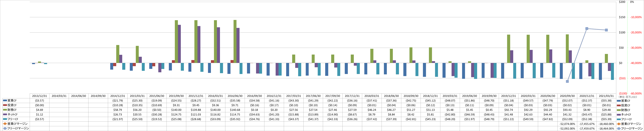Screen dimensions: 644x131
Task: Click the cell showing $46.24
Action: point(372,110)
